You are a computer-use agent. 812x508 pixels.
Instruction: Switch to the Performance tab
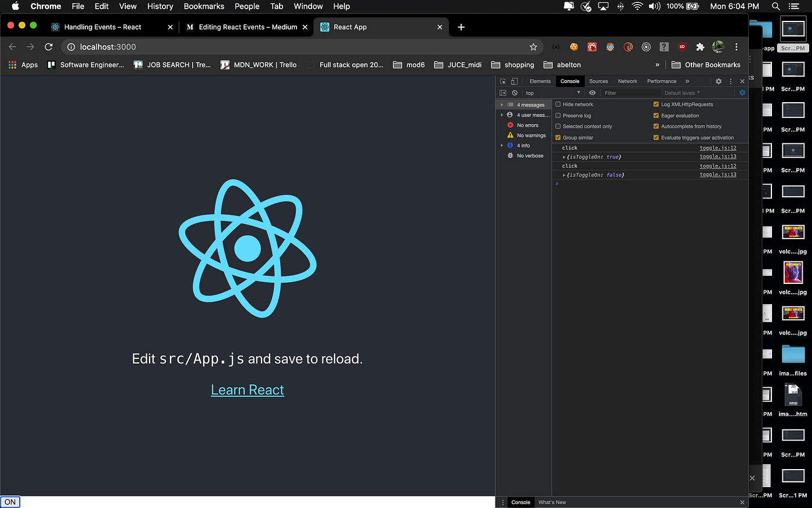662,81
